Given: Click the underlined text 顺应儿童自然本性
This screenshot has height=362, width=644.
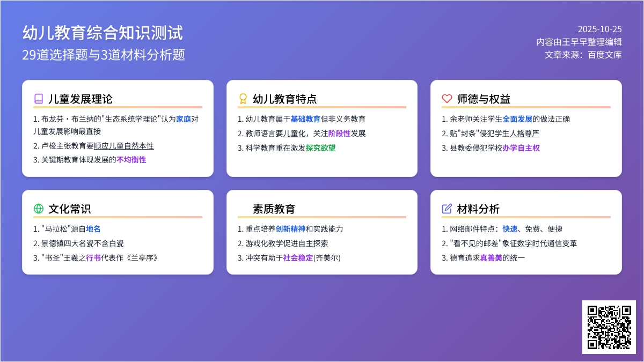Looking at the screenshot, I should click(x=123, y=146).
